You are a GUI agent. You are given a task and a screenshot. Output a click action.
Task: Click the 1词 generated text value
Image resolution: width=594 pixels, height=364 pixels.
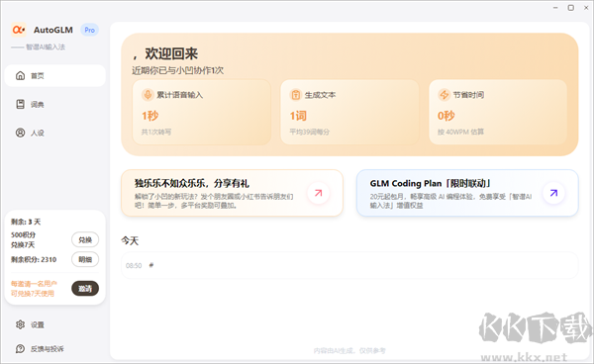[x=298, y=116]
